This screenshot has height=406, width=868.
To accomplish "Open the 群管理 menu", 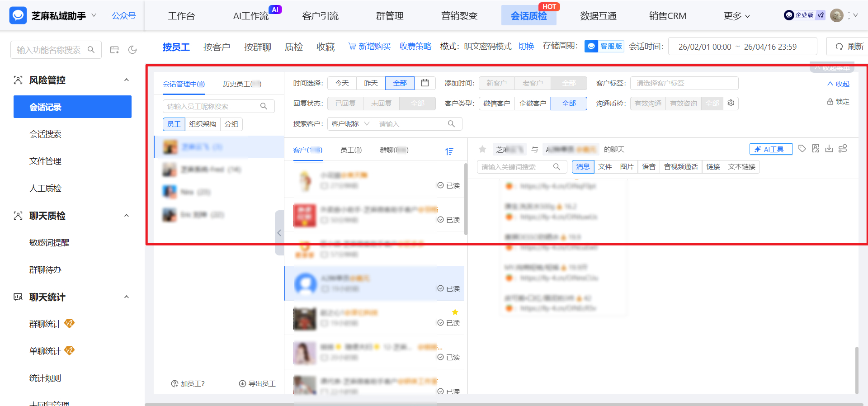I will pos(390,16).
